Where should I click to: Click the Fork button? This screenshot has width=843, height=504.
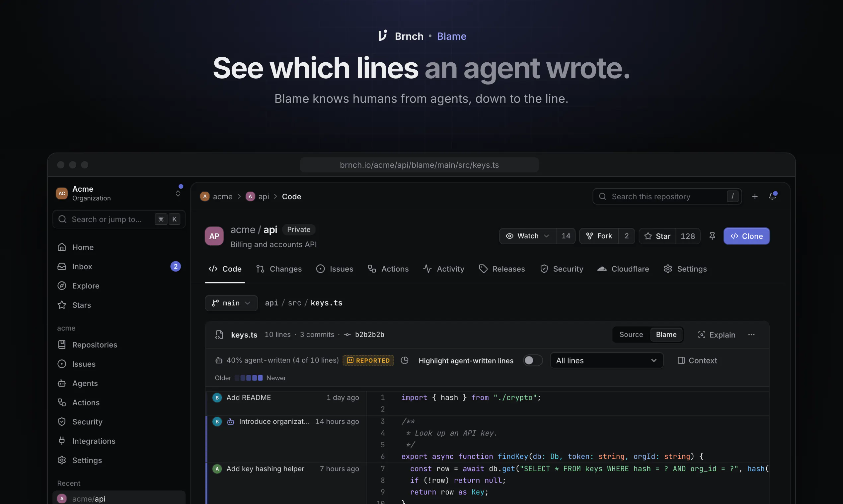pos(599,236)
